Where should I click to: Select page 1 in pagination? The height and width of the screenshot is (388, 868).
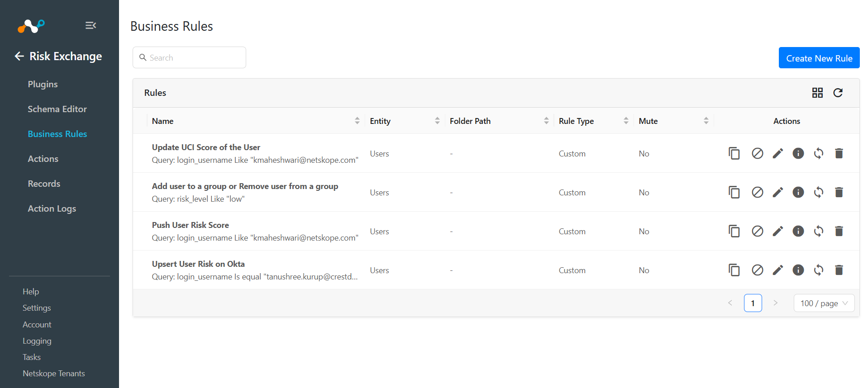(753, 303)
